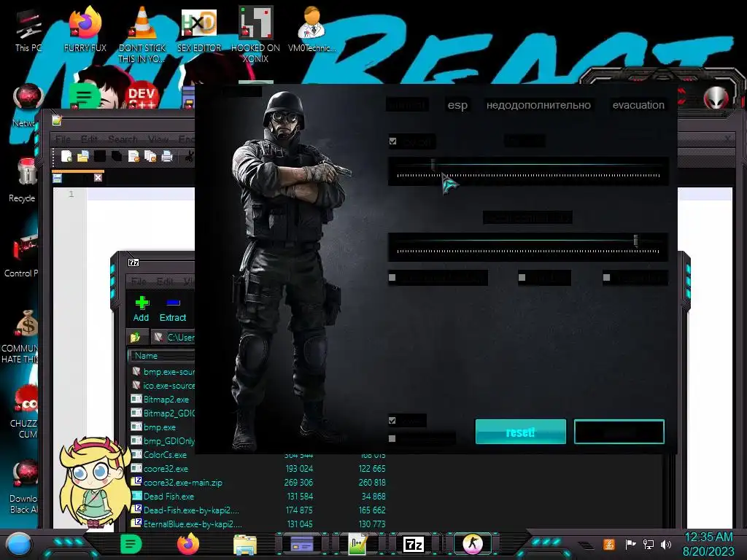Select the darkened first tab left of esp

point(407,105)
